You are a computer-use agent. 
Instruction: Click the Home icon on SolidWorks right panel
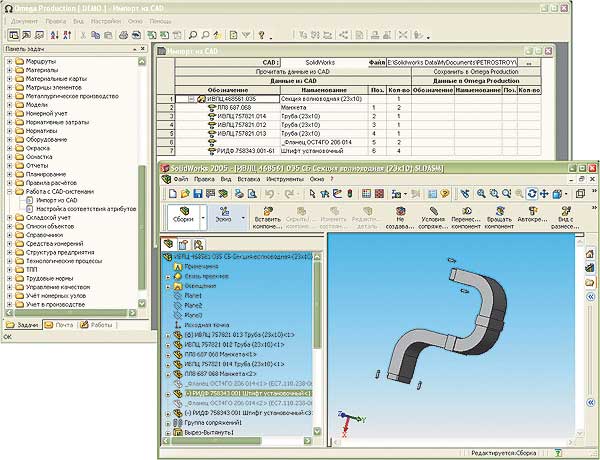click(x=590, y=254)
